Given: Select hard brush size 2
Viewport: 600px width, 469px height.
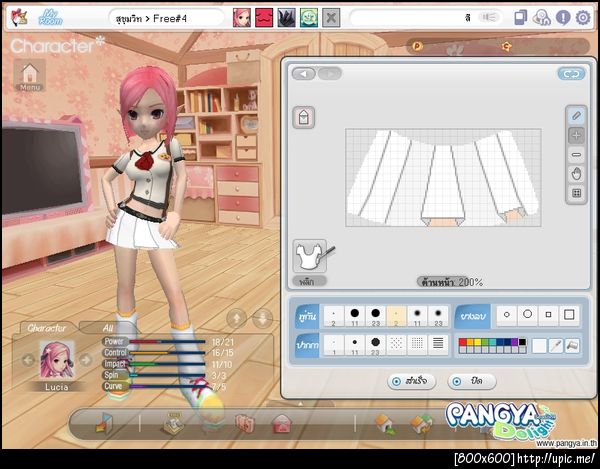Looking at the screenshot, I should point(334,316).
